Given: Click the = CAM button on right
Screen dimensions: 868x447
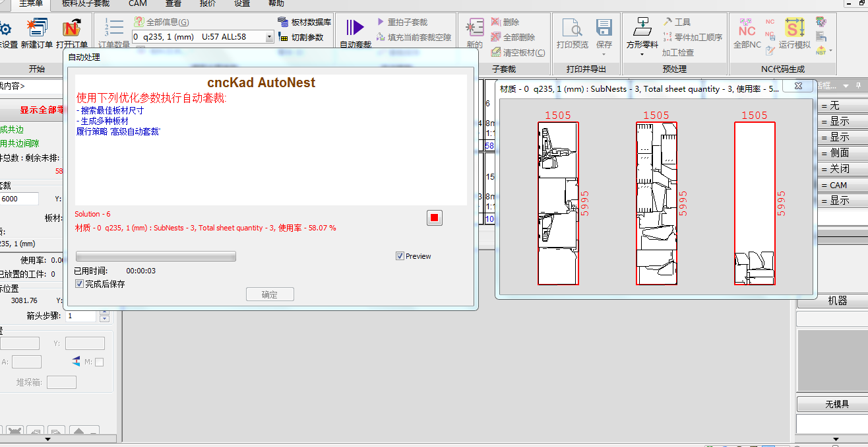Looking at the screenshot, I should coord(842,185).
